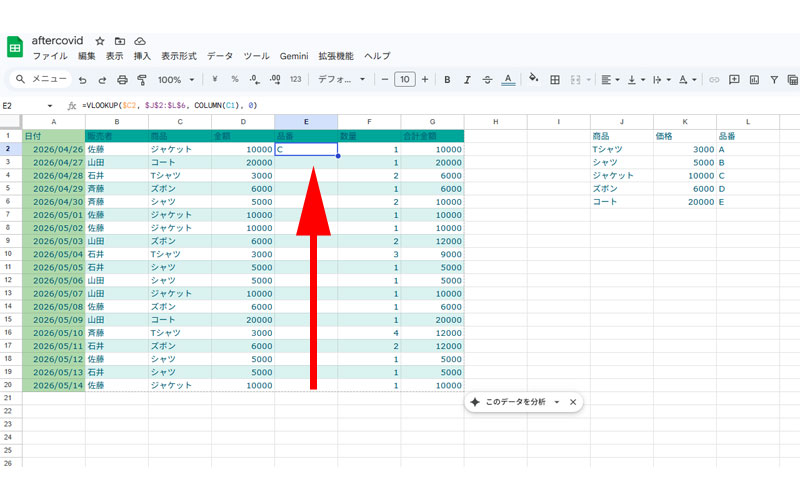Decrease font size with minus
Image resolution: width=800 pixels, height=500 pixels.
pos(385,79)
